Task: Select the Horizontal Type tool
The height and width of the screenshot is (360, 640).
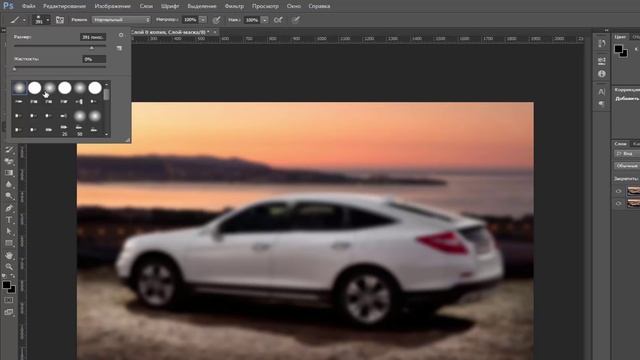Action: [9, 220]
